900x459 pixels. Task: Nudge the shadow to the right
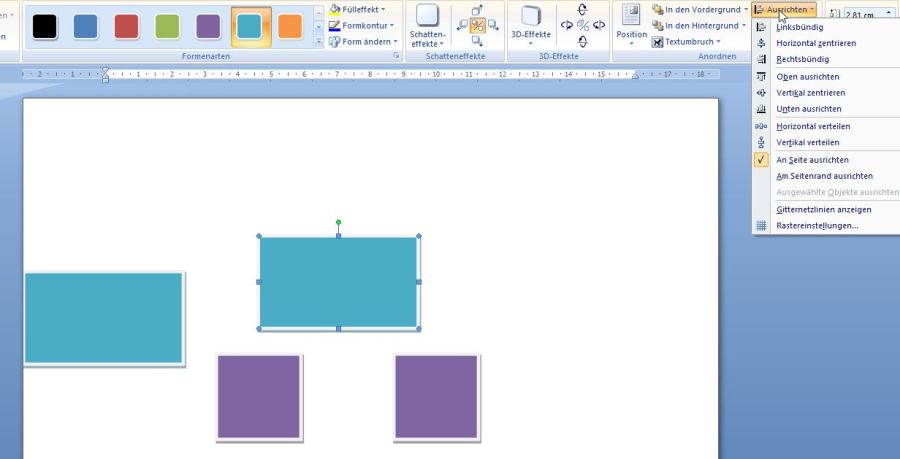(492, 25)
